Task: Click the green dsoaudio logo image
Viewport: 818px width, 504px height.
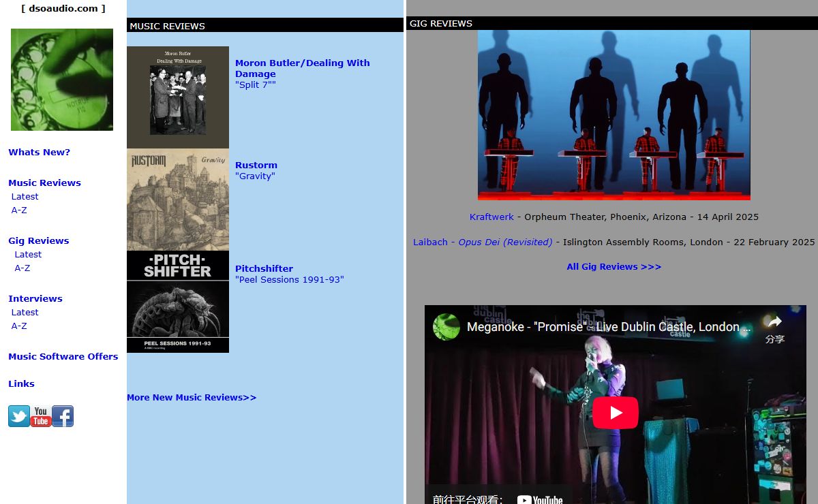Action: pos(62,80)
